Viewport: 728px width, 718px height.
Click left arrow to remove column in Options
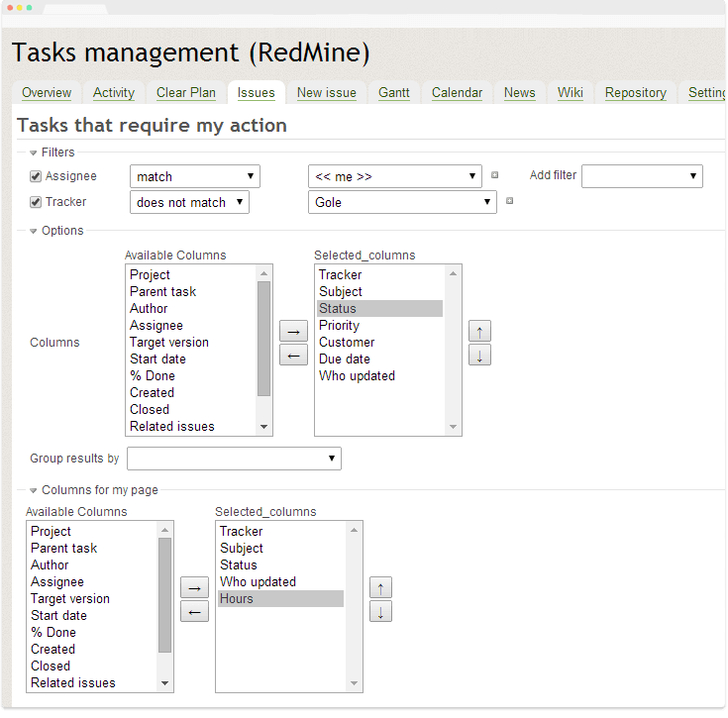pyautogui.click(x=293, y=355)
